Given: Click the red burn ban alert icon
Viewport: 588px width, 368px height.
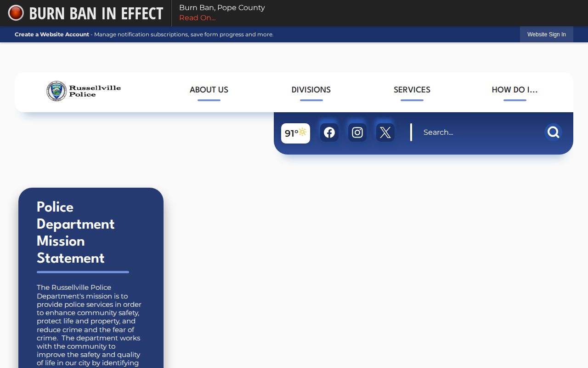Looking at the screenshot, I should point(16,13).
